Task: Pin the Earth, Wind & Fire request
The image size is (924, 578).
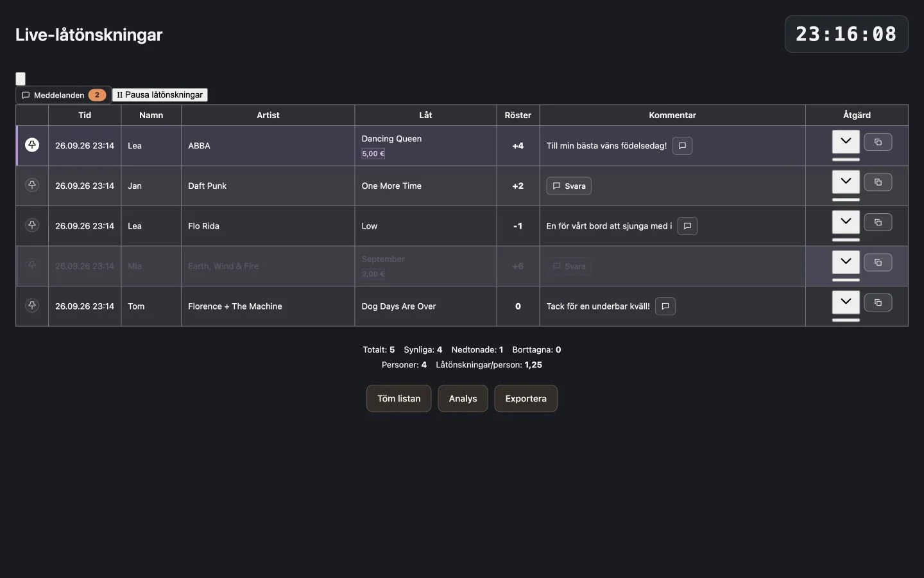Action: pyautogui.click(x=32, y=265)
